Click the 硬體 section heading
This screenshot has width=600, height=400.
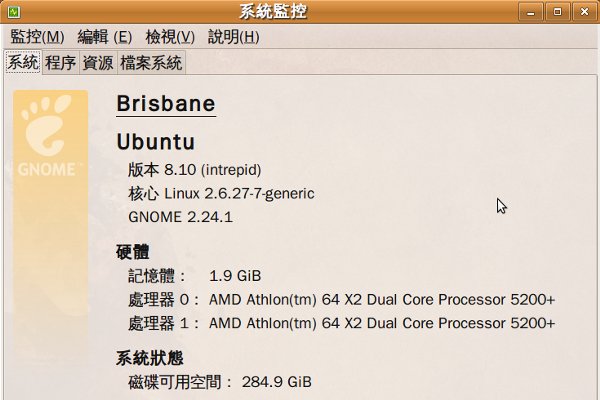point(132,252)
